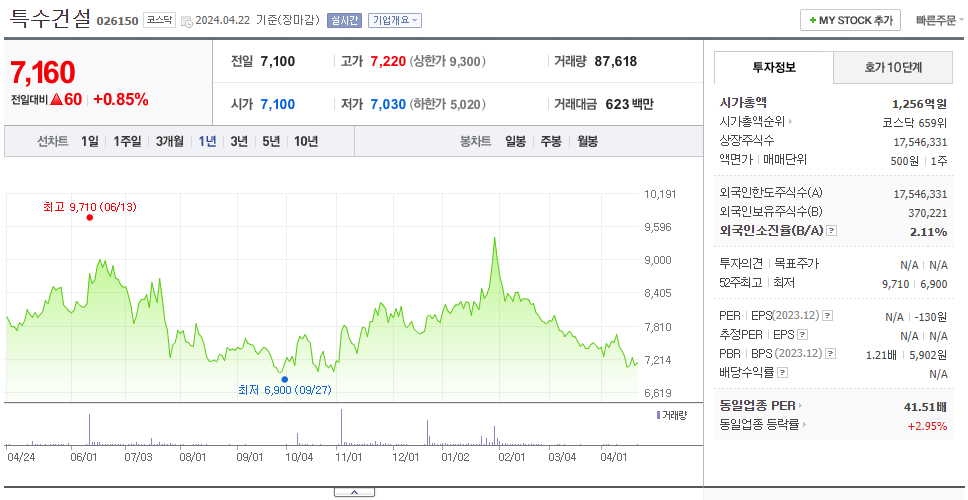This screenshot has height=500, width=968.
Task: Open help icon next to PBR BPS(2023.12)
Action: [831, 354]
